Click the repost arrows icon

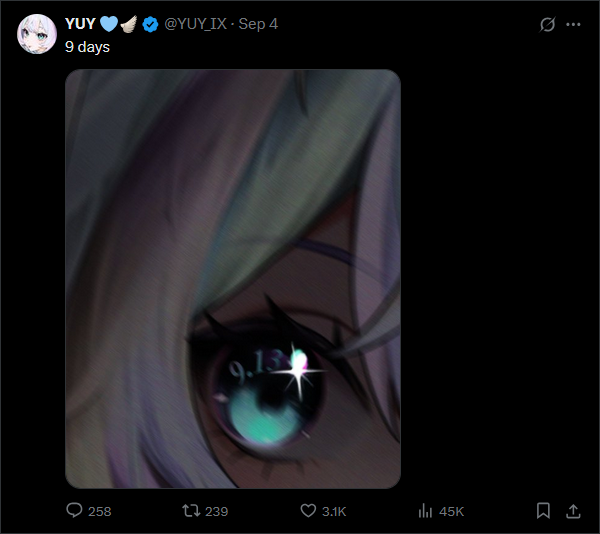191,511
